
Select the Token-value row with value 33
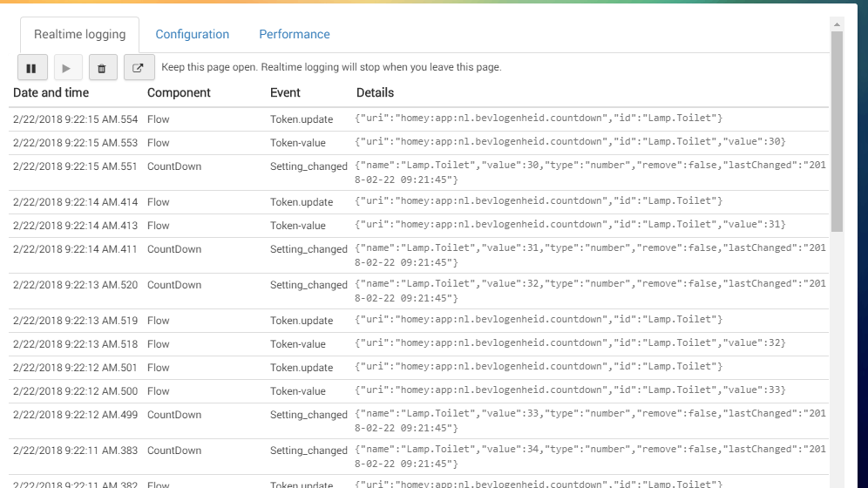click(418, 390)
